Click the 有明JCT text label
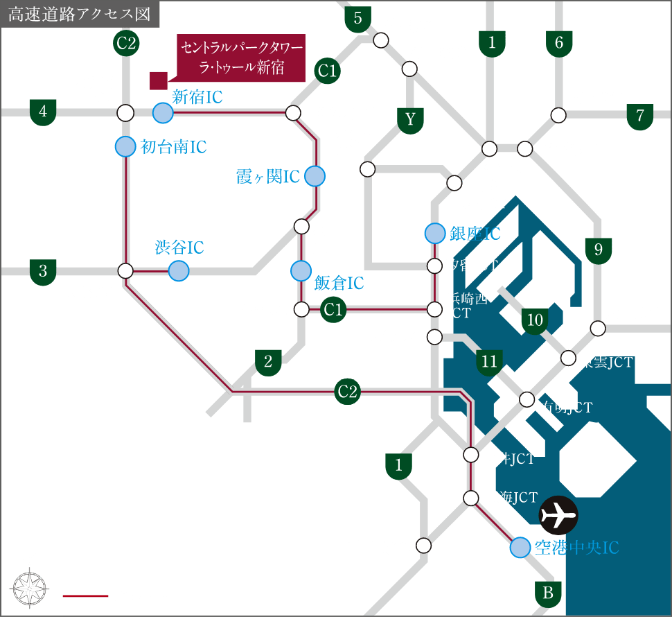 tap(566, 408)
